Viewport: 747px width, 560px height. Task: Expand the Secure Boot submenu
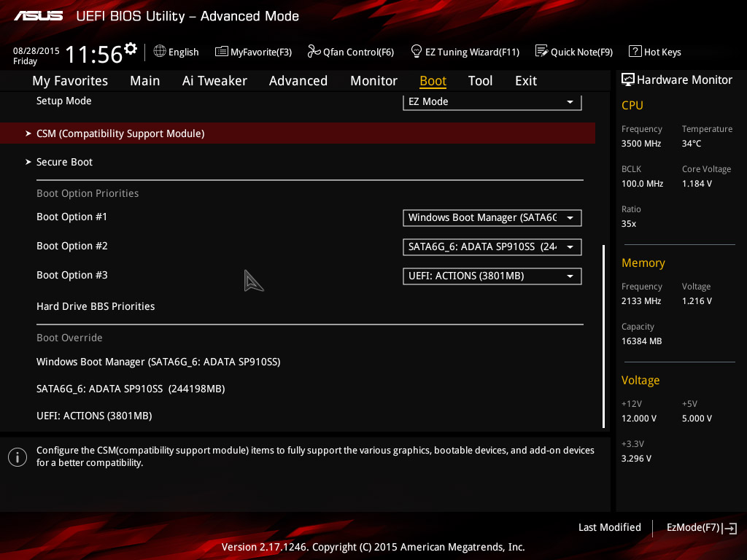(64, 162)
